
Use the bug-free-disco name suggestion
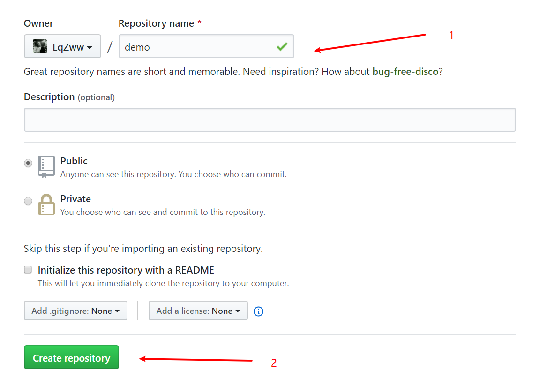click(405, 72)
